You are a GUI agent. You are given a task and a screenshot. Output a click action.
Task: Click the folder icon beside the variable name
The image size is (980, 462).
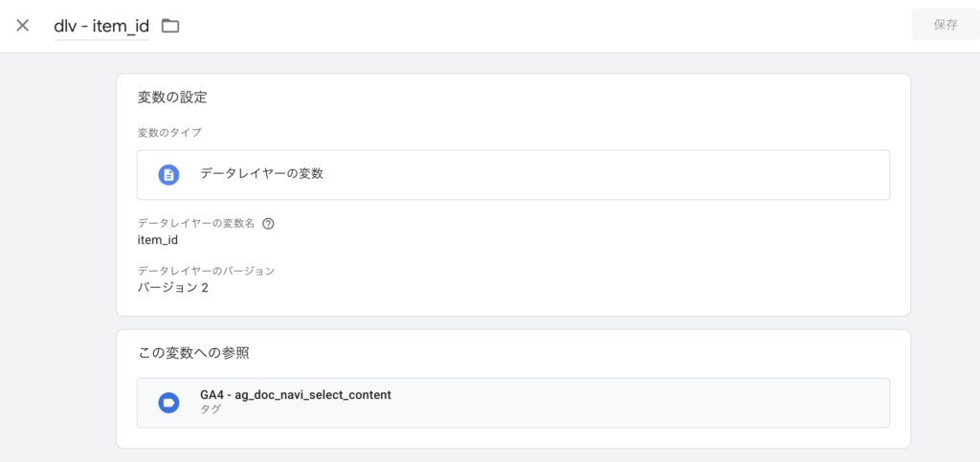coord(170,26)
